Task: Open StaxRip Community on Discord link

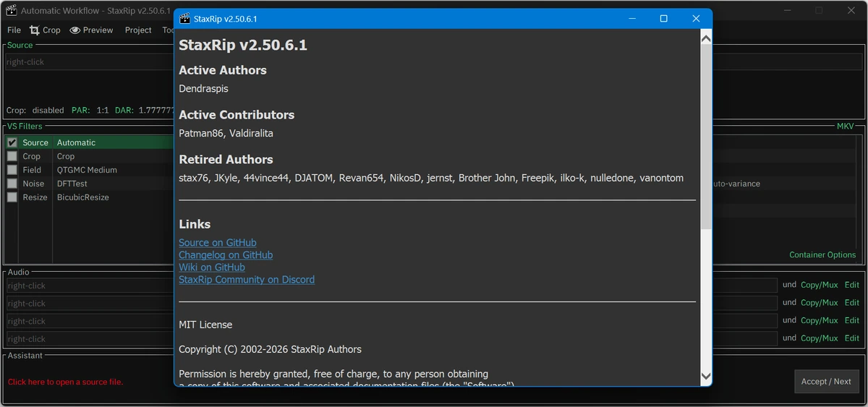Action: (247, 280)
